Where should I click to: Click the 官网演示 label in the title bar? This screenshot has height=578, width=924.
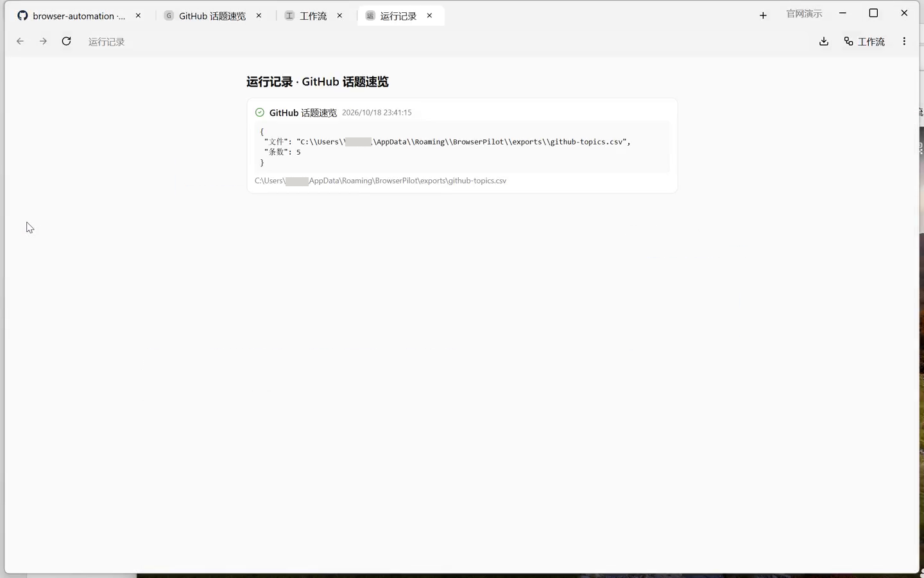(804, 13)
